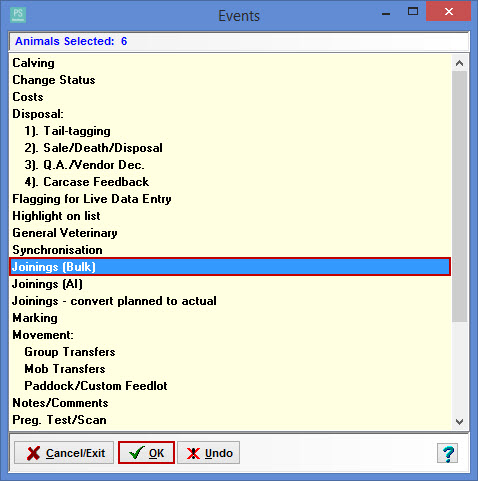Click the PS application icon in title bar
This screenshot has height=481, width=478.
click(18, 15)
